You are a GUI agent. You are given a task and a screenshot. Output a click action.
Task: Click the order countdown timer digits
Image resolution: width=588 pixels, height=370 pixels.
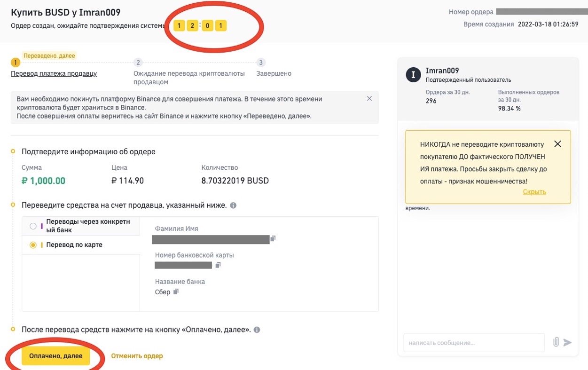point(200,25)
